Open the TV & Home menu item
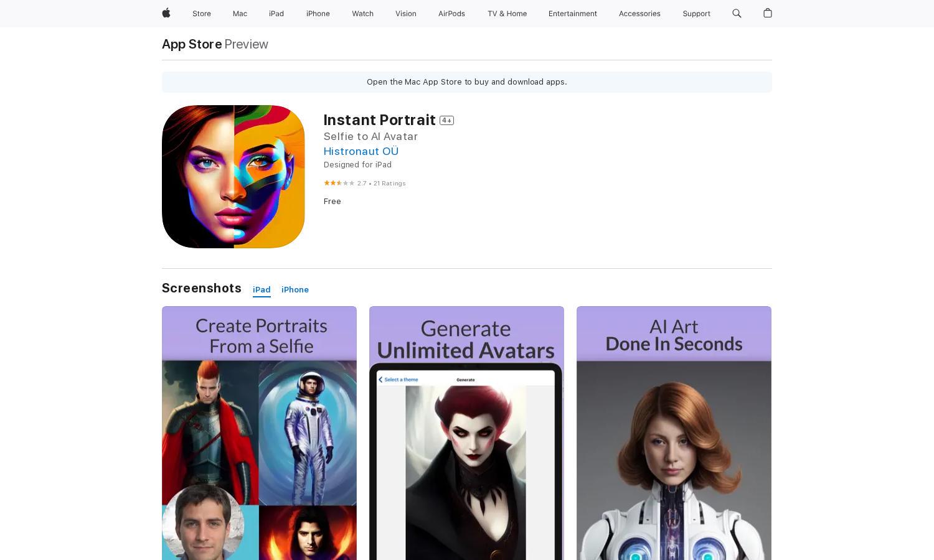Screen dimensions: 934x560 (507, 14)
